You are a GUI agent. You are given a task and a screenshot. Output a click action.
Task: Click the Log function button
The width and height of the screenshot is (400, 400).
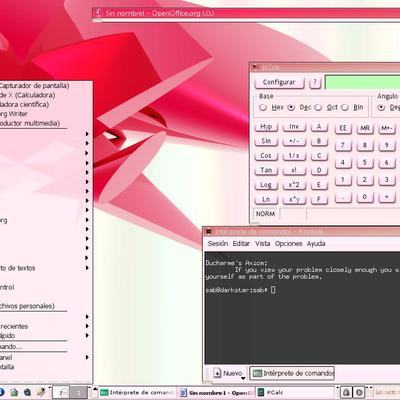[x=266, y=185]
